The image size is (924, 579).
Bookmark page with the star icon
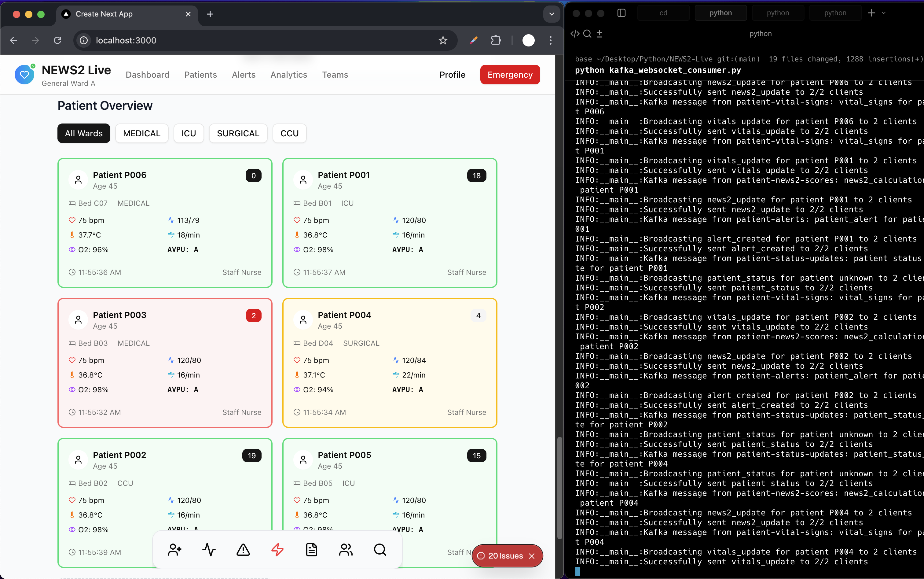coord(443,40)
